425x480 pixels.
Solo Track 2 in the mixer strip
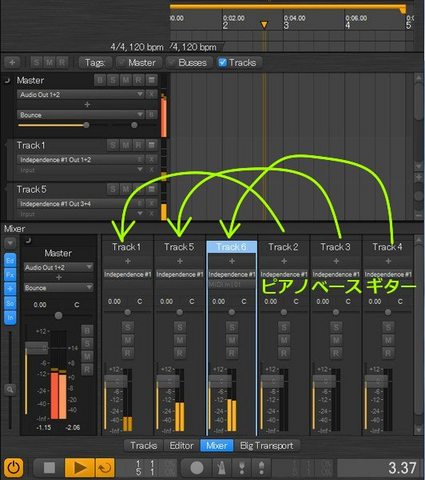point(284,327)
